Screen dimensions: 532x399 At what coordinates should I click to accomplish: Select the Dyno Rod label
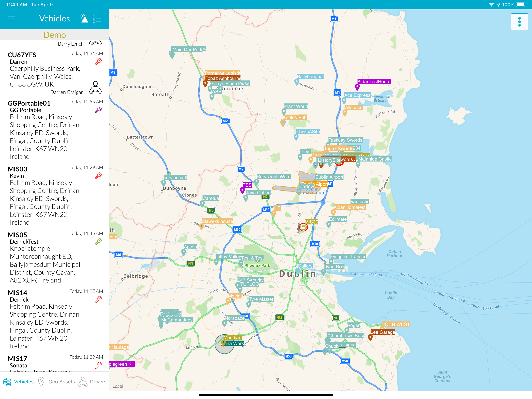click(334, 267)
